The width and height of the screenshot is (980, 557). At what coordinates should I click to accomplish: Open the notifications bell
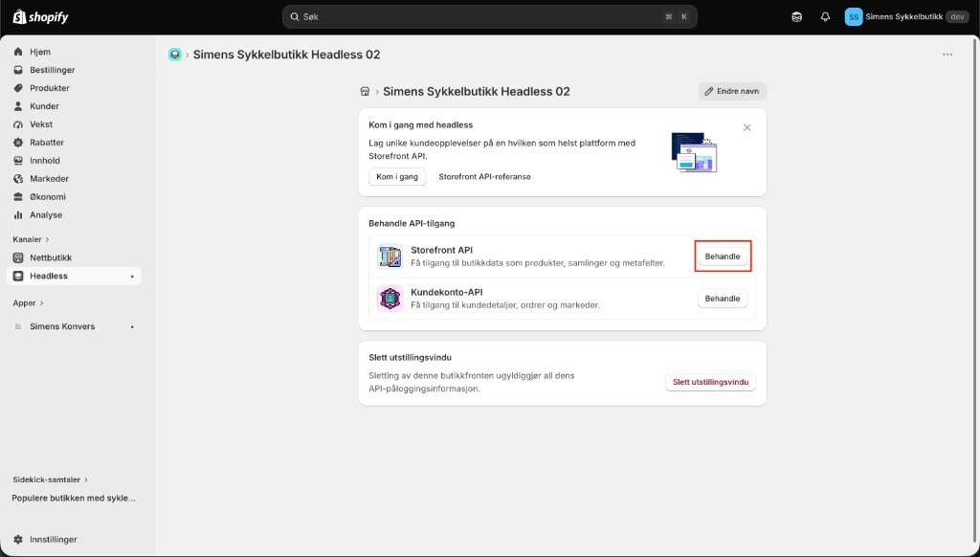(x=825, y=17)
